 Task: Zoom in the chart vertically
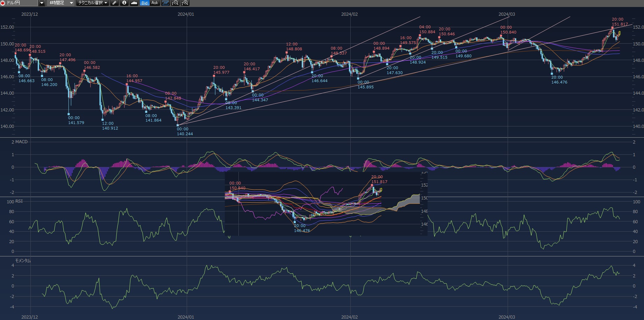(185, 3)
